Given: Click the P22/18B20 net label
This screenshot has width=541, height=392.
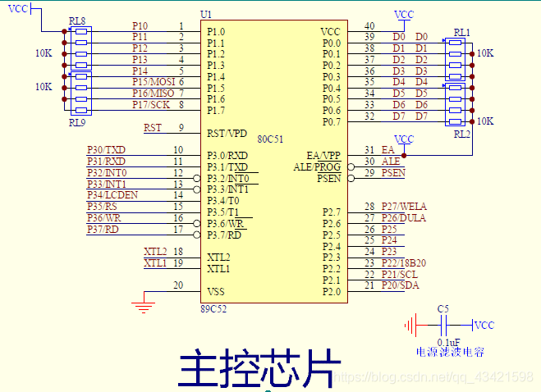Looking at the screenshot, I should click(405, 262).
